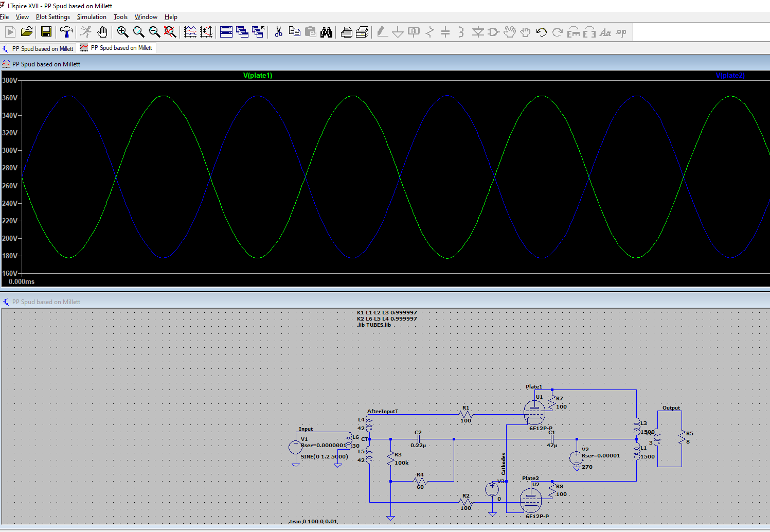Screen dimensions: 770x532
Task: Open Control Panel hammer icon
Action: point(66,32)
